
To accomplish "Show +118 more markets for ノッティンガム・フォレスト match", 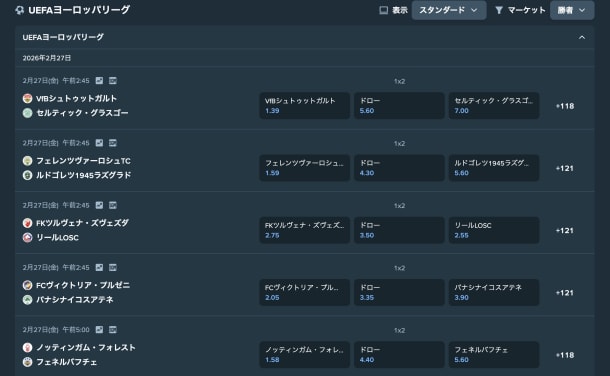I will click(565, 355).
